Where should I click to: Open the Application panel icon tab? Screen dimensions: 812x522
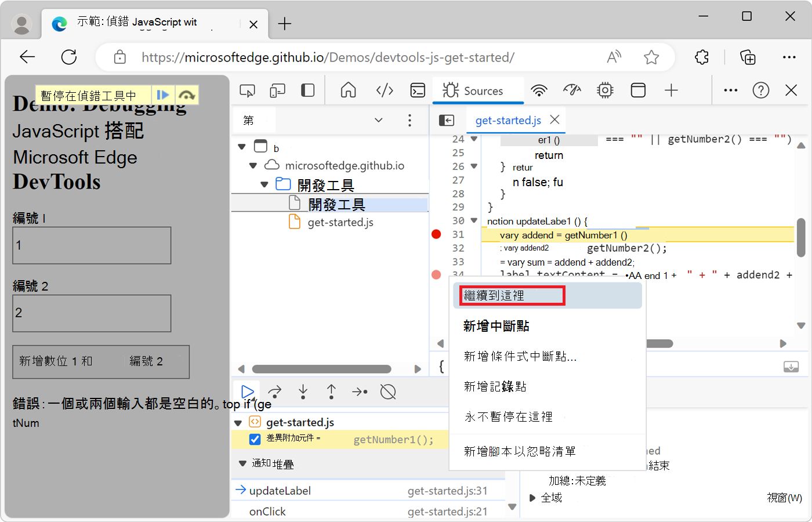tap(638, 90)
